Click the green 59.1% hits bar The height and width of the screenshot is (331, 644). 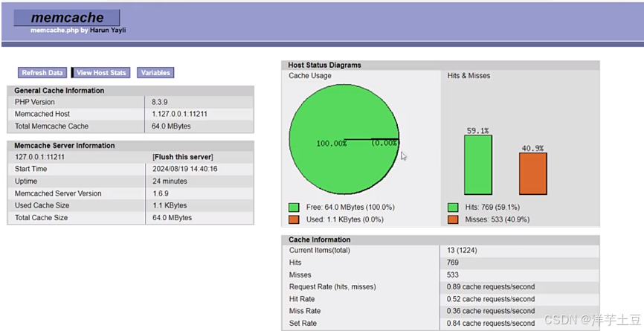click(478, 164)
